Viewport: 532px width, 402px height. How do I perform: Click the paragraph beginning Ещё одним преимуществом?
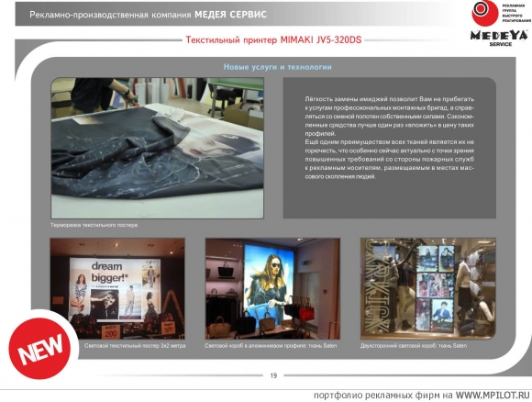(390, 159)
